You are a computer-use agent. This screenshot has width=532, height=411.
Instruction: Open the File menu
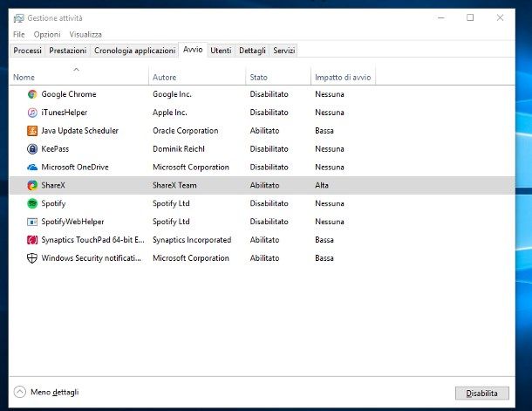[19, 34]
